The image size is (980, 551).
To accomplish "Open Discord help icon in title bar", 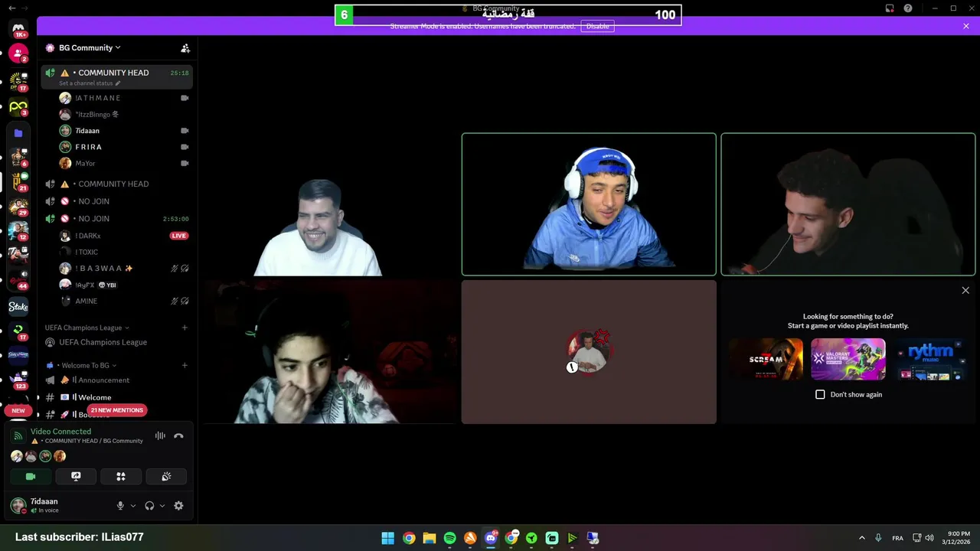I will pyautogui.click(x=908, y=8).
